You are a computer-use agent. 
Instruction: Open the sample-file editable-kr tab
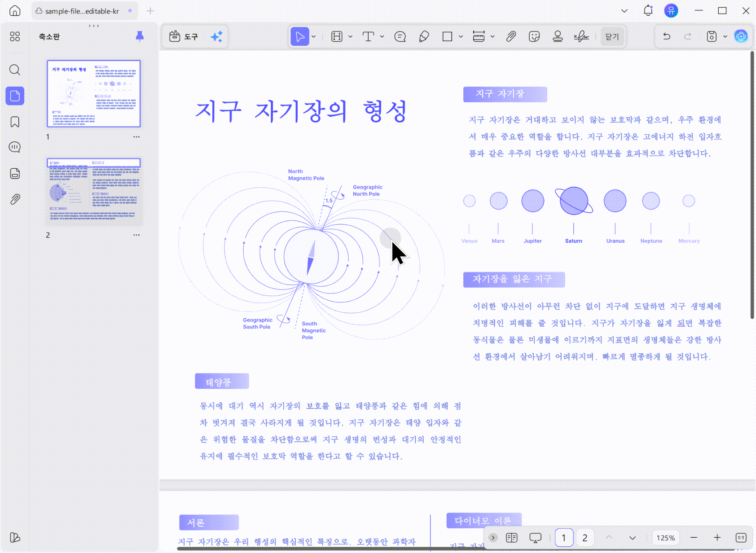coord(84,11)
